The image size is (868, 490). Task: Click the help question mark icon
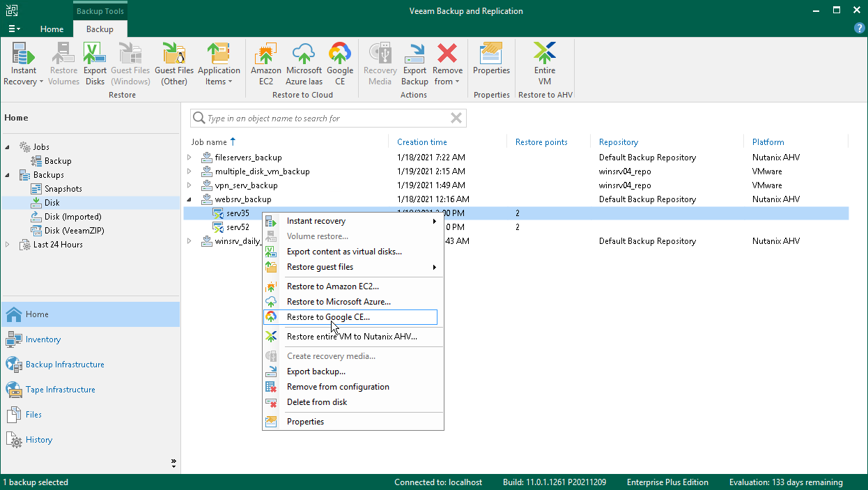pyautogui.click(x=860, y=29)
